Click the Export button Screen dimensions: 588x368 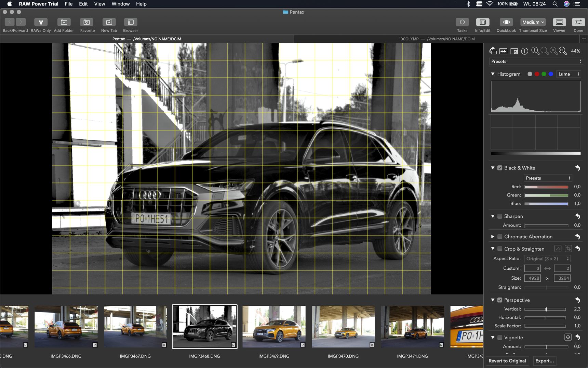(x=544, y=361)
